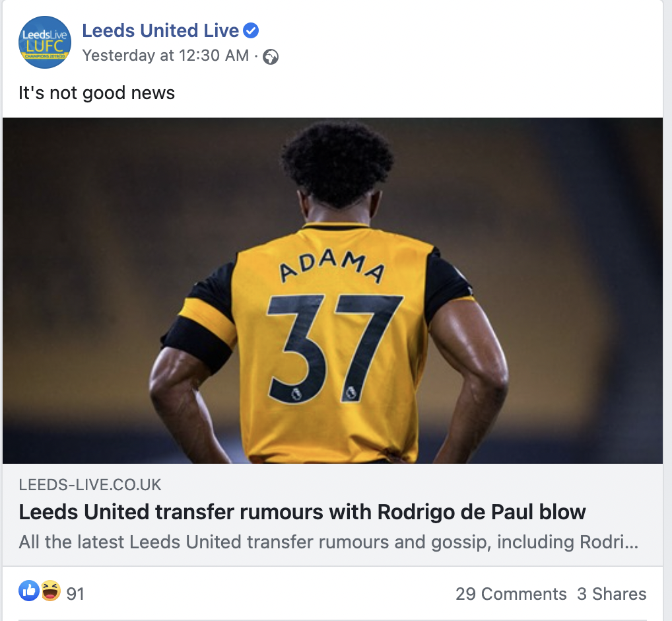Screen dimensions: 672x621
Task: Click the It's not good news caption
Action: [x=97, y=92]
